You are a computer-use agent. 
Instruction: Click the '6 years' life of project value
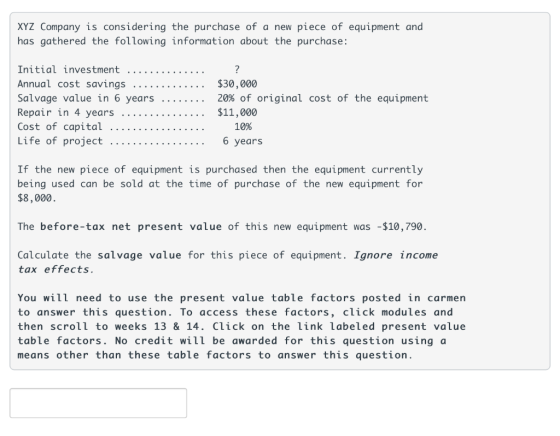coord(242,141)
